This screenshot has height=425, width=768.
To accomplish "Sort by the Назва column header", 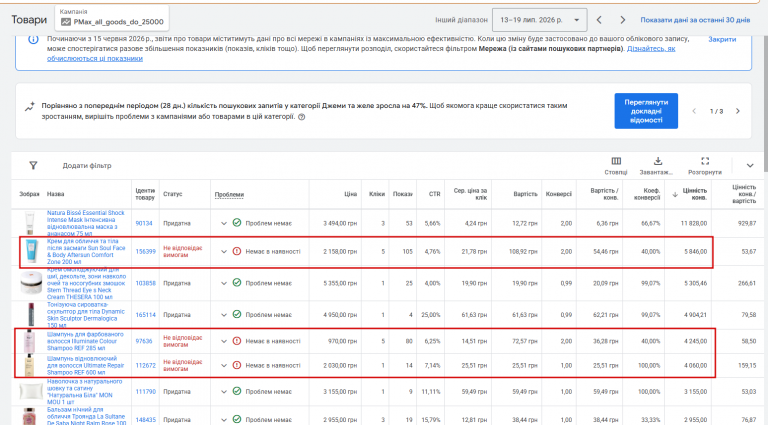I will (x=55, y=194).
